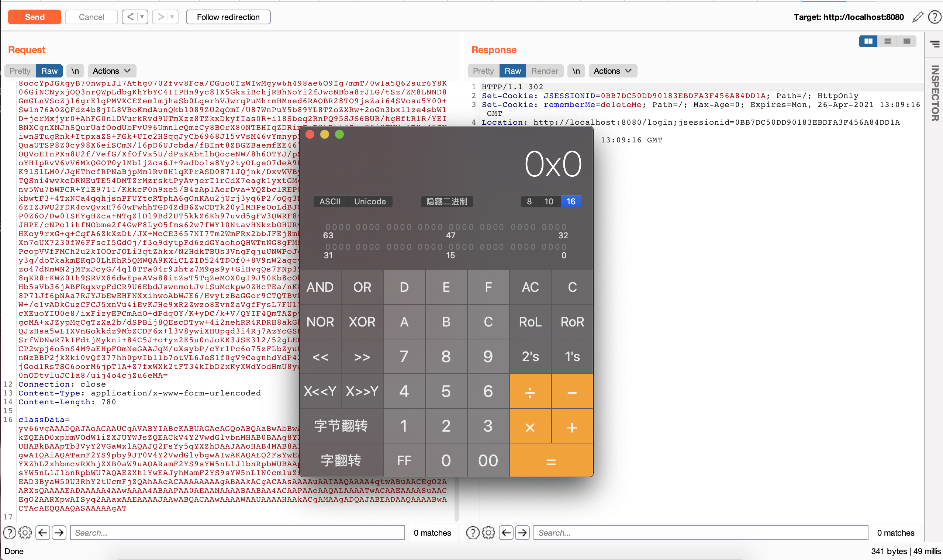Toggle Request \n non-printable characters

coord(75,71)
